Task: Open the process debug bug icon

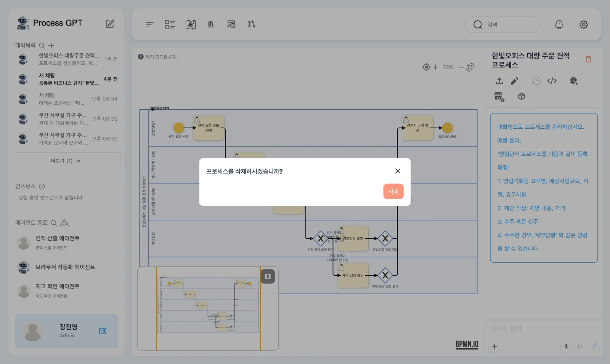Action: (573, 81)
